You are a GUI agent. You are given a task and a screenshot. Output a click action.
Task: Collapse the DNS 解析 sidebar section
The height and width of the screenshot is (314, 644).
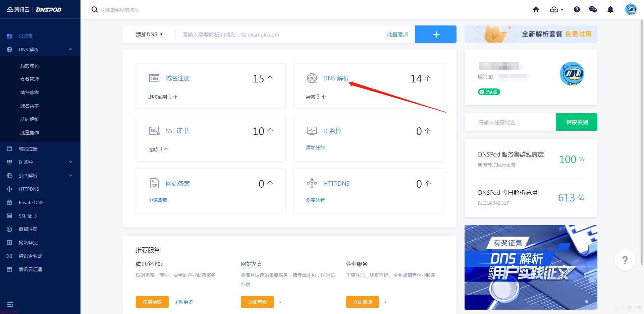pos(70,49)
